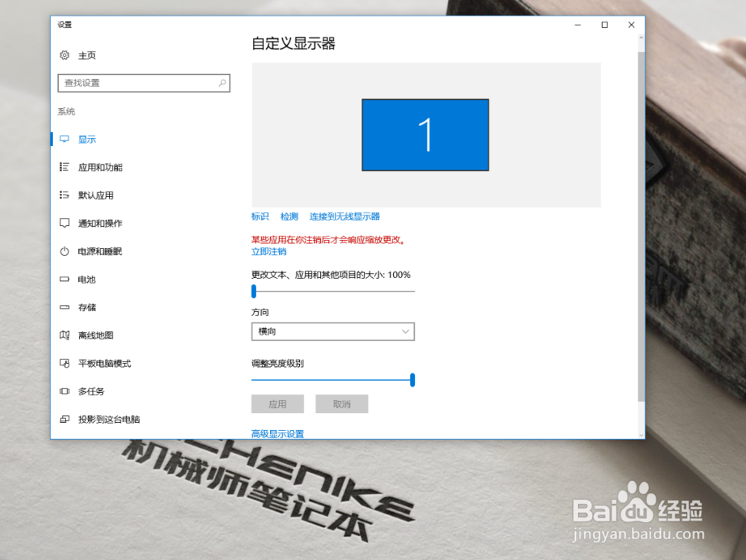This screenshot has height=560, width=746.
Task: Click the 投影到这台电脑 projection icon
Action: pyautogui.click(x=64, y=419)
